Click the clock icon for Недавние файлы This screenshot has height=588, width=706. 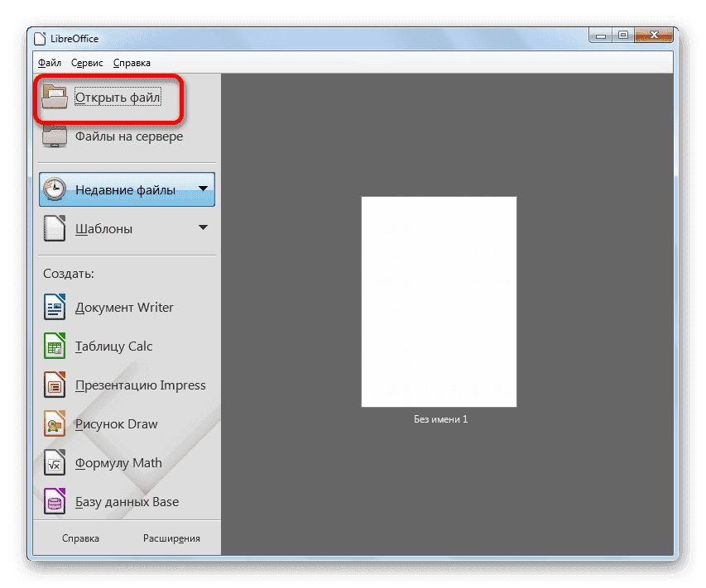click(x=53, y=189)
